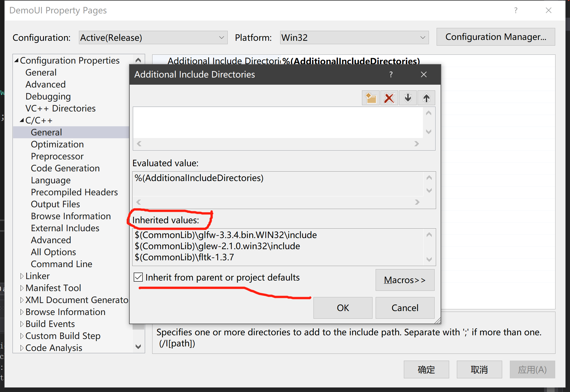Select VC++ Directories page
This screenshot has width=570, height=392.
click(x=60, y=108)
